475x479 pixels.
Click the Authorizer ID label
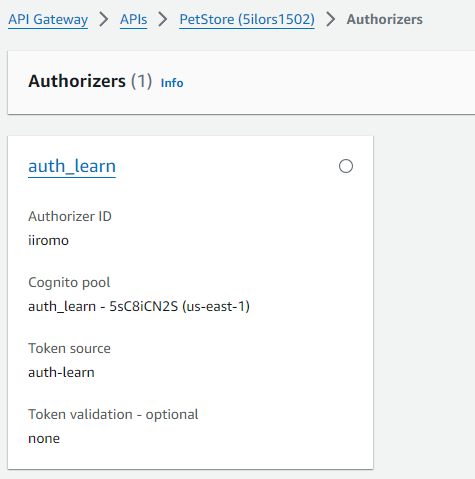70,216
